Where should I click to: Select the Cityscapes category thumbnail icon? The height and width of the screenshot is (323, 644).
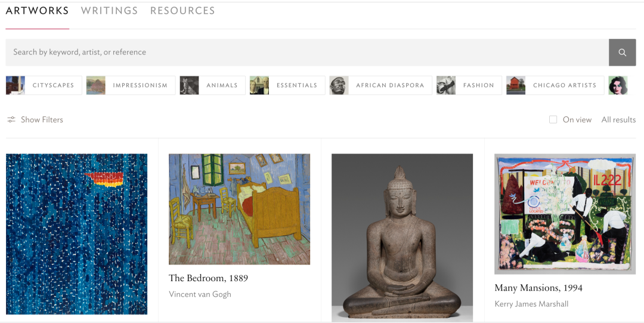tap(15, 85)
